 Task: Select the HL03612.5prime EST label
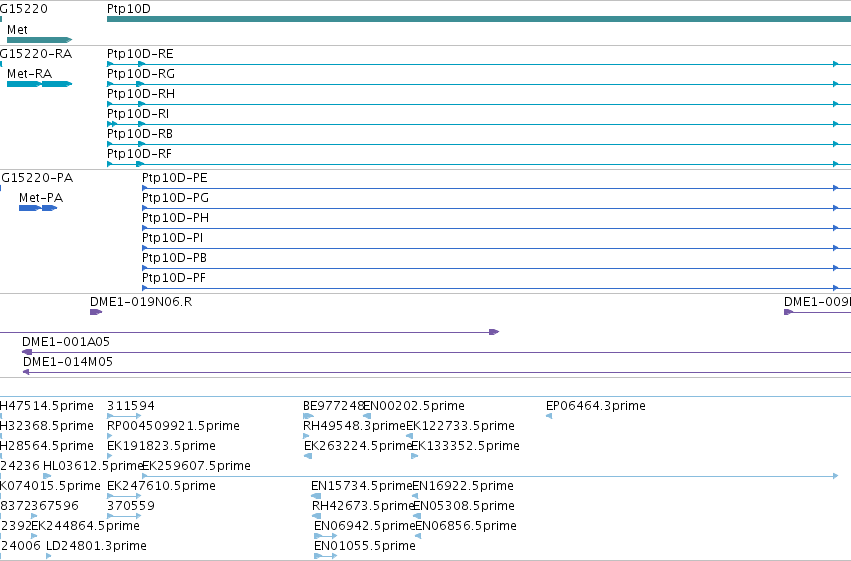point(93,466)
